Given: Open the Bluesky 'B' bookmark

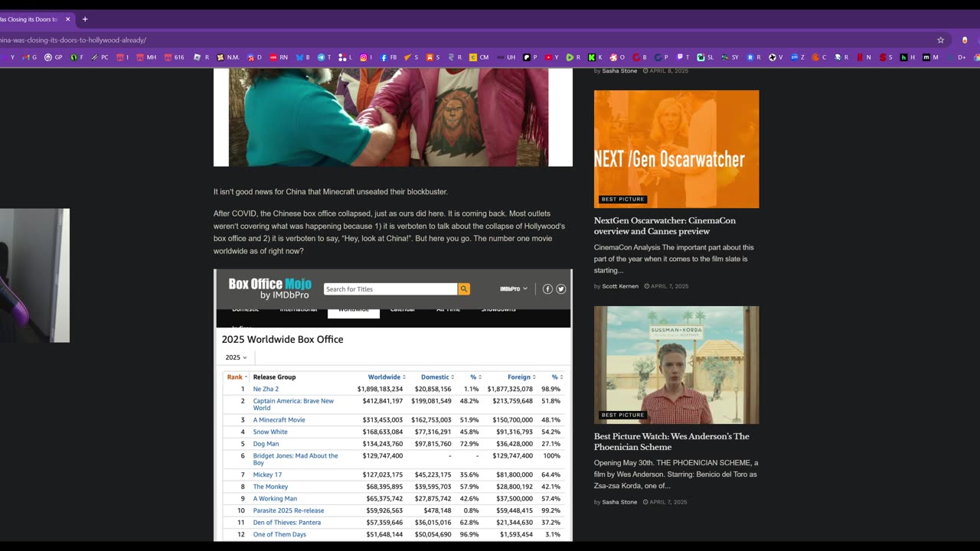Looking at the screenshot, I should click(x=303, y=57).
